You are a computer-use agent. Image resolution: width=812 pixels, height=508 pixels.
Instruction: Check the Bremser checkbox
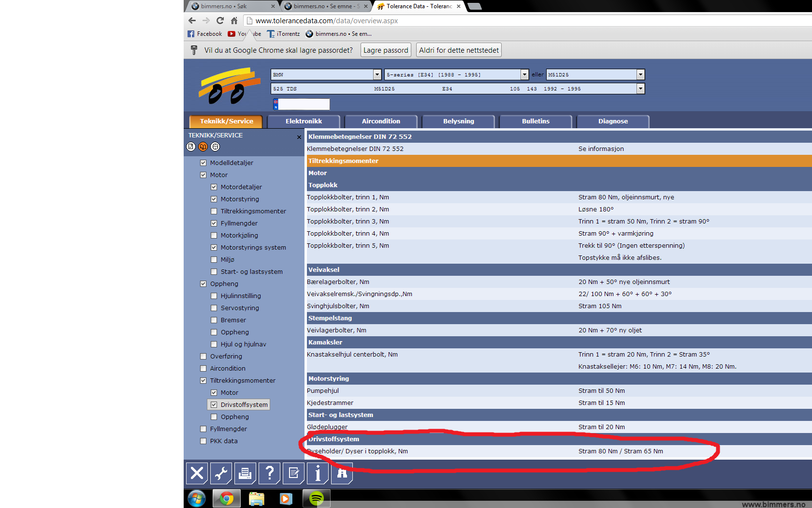click(214, 320)
